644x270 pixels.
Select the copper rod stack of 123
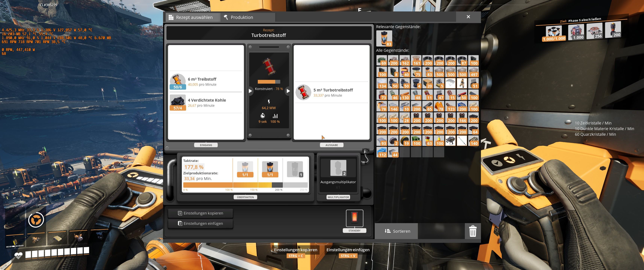450,106
